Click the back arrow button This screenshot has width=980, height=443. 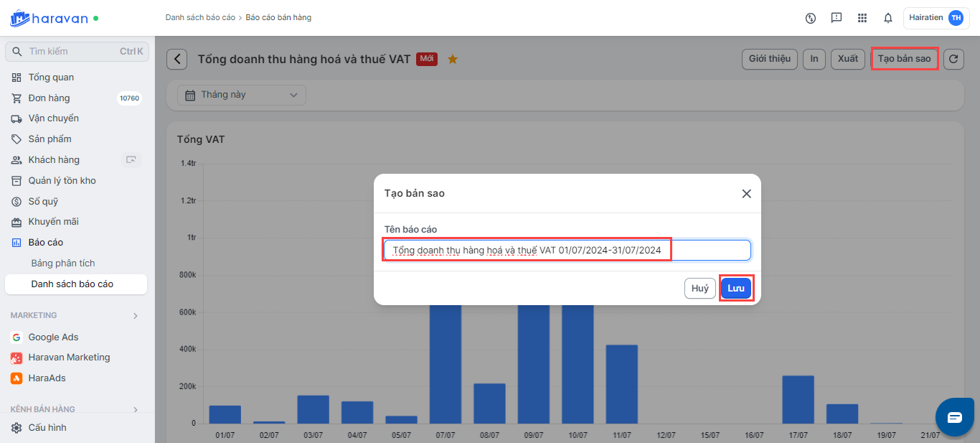177,59
